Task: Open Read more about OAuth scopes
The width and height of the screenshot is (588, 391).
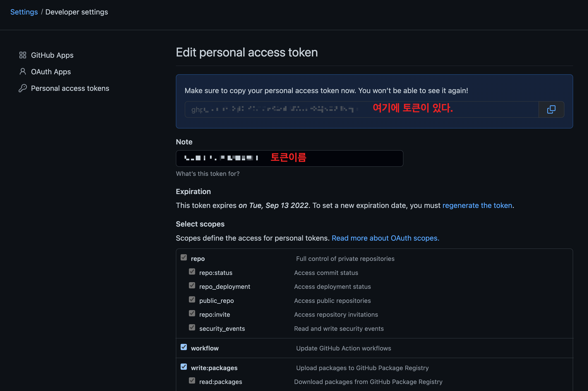Action: [385, 238]
